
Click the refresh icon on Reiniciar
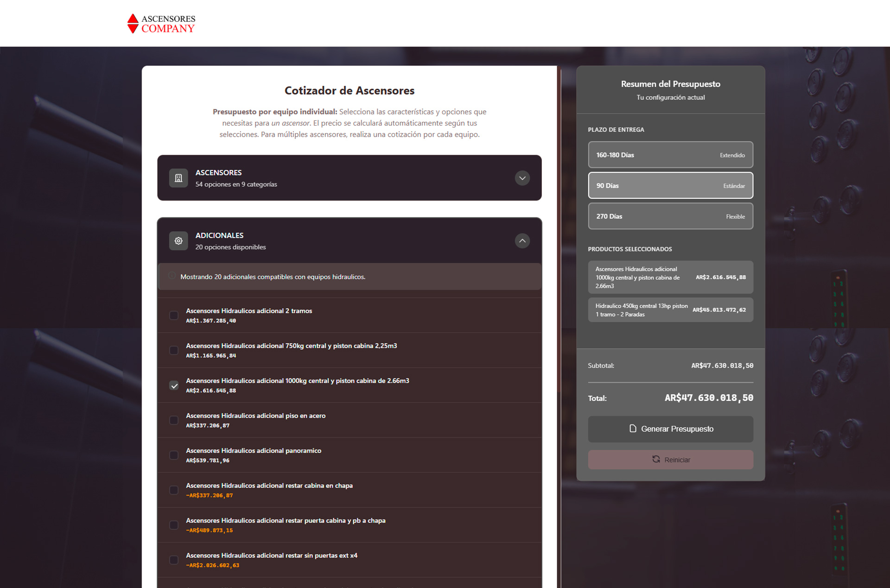656,459
